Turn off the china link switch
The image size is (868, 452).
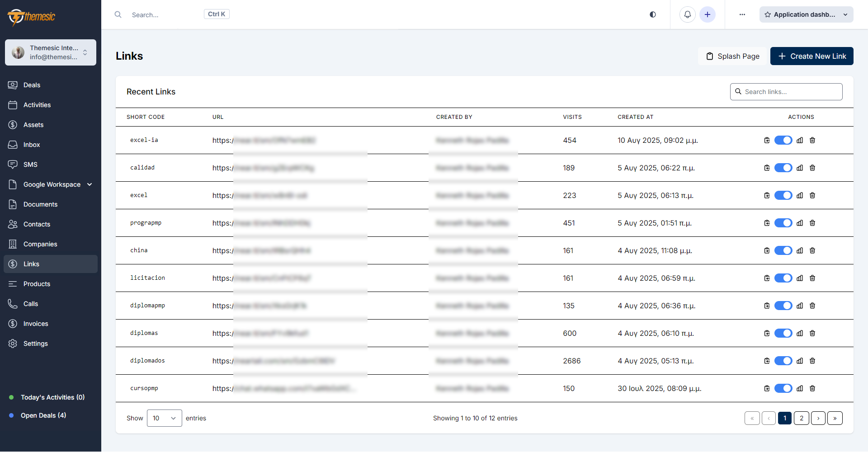pos(783,250)
